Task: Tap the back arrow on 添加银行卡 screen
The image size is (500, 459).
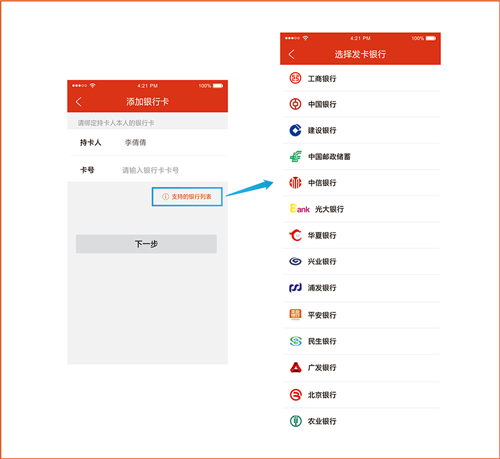Action: (79, 102)
